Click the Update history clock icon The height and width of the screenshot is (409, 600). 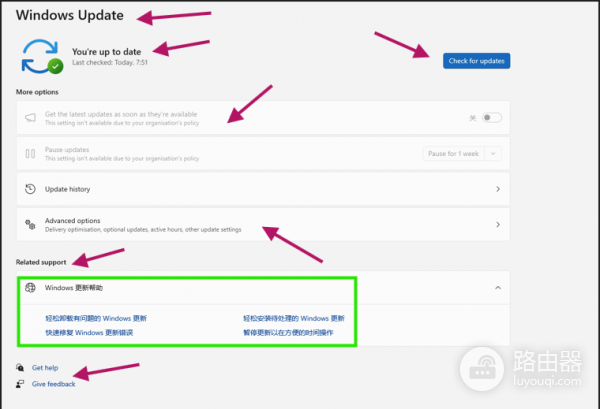pyautogui.click(x=30, y=188)
